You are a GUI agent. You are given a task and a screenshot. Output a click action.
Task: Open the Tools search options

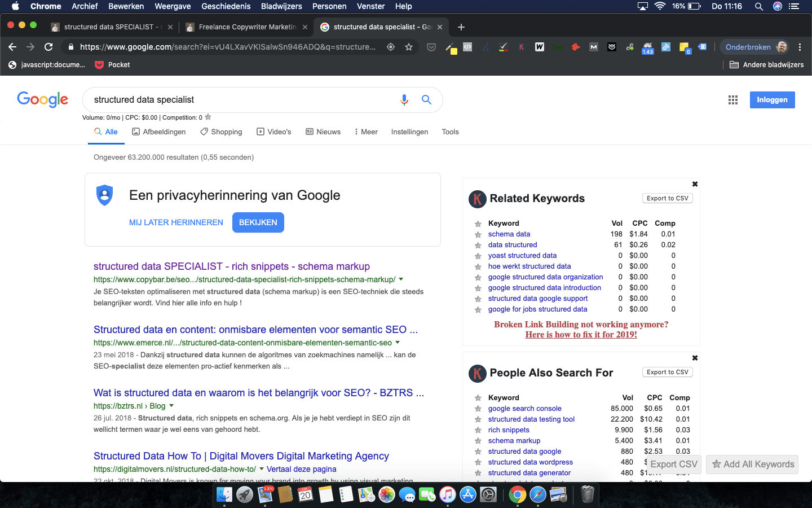point(450,132)
